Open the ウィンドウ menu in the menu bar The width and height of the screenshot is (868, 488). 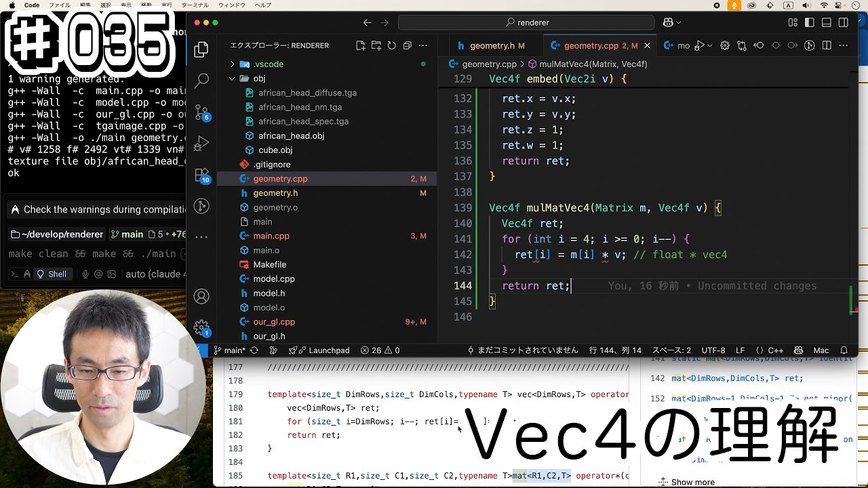coord(231,5)
